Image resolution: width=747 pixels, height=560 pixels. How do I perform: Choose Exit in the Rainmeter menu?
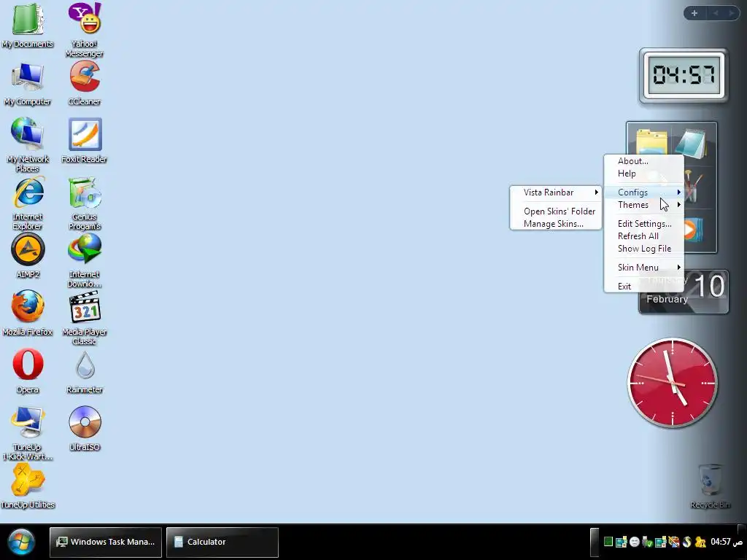(x=643, y=286)
